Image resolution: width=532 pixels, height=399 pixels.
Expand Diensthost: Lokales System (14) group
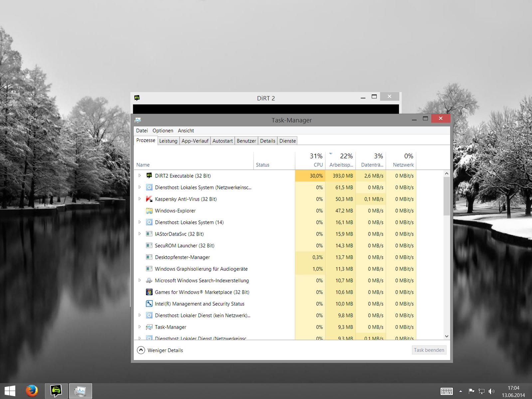pyautogui.click(x=140, y=222)
